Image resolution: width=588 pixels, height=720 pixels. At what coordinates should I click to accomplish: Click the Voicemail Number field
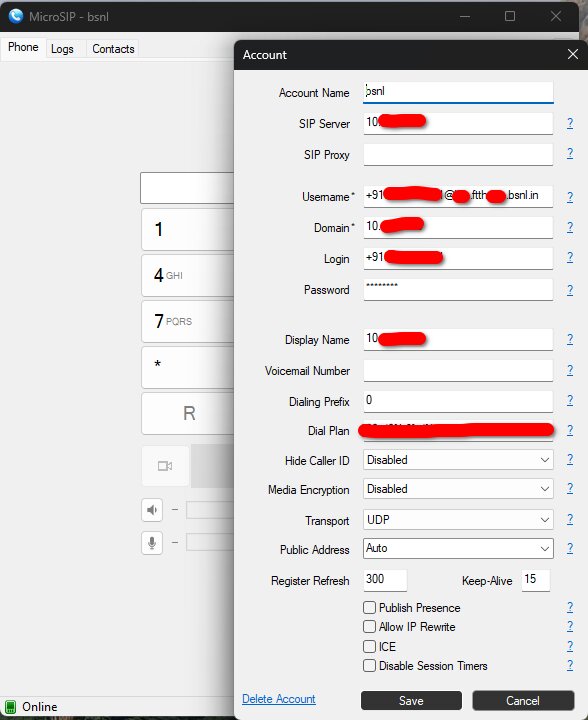[458, 371]
